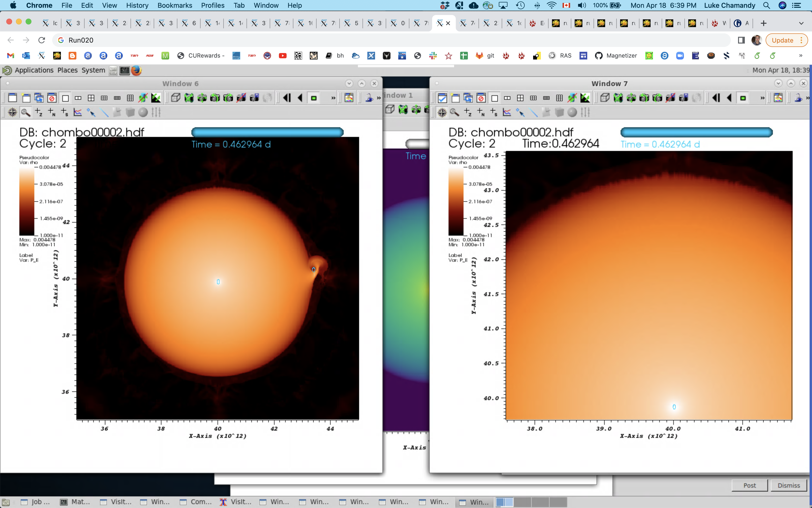Choose the Zone Pick tool in Window 6

pyautogui.click(x=39, y=112)
